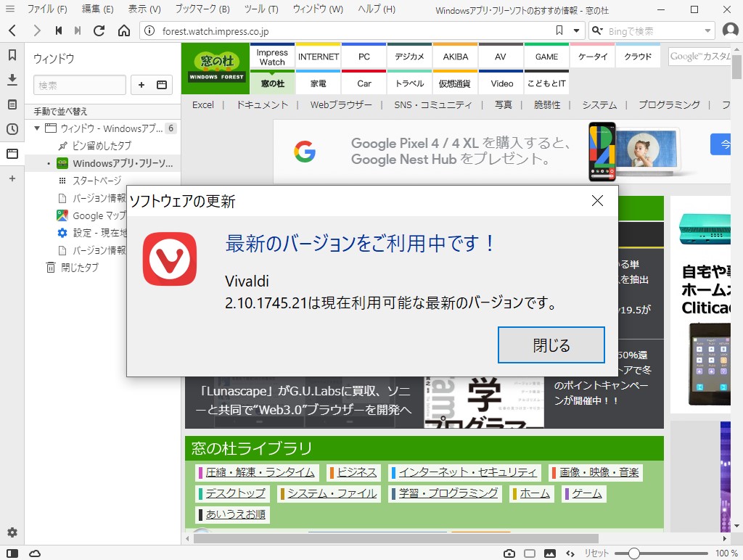The image size is (743, 560).
Task: Open the Downloads panel in the sidebar
Action: pyautogui.click(x=12, y=80)
